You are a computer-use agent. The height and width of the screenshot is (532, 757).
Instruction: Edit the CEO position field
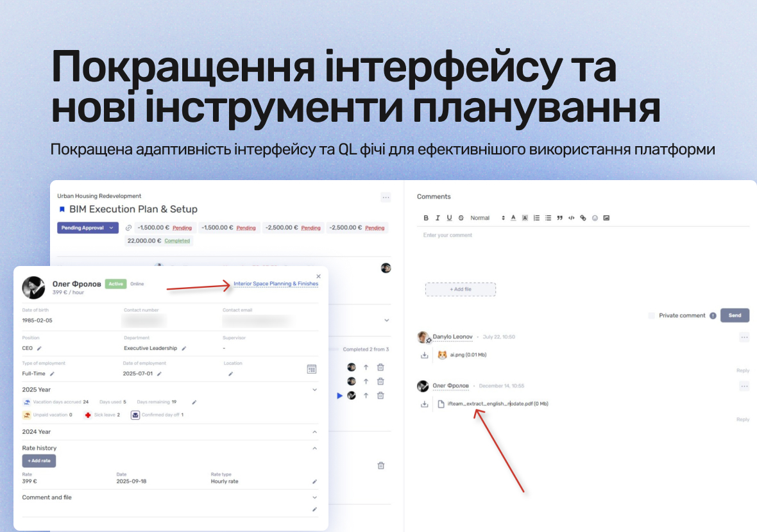39,348
